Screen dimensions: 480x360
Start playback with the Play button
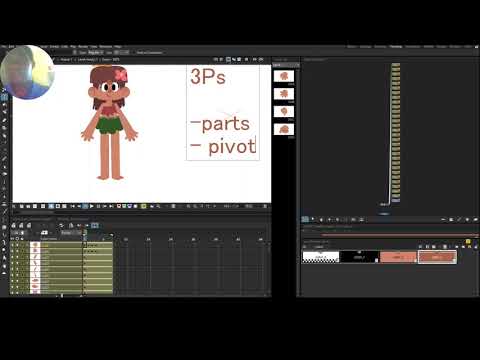tap(91, 206)
